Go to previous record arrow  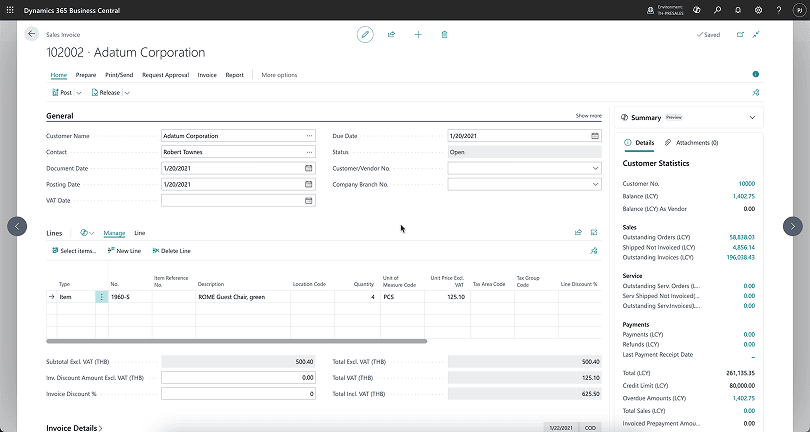[x=17, y=226]
